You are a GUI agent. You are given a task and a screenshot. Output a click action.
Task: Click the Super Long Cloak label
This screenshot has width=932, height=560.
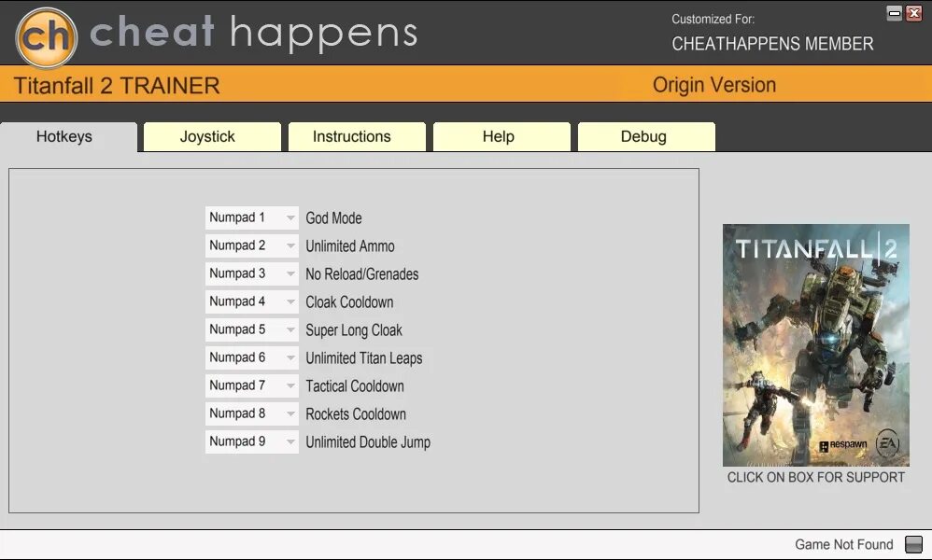354,330
